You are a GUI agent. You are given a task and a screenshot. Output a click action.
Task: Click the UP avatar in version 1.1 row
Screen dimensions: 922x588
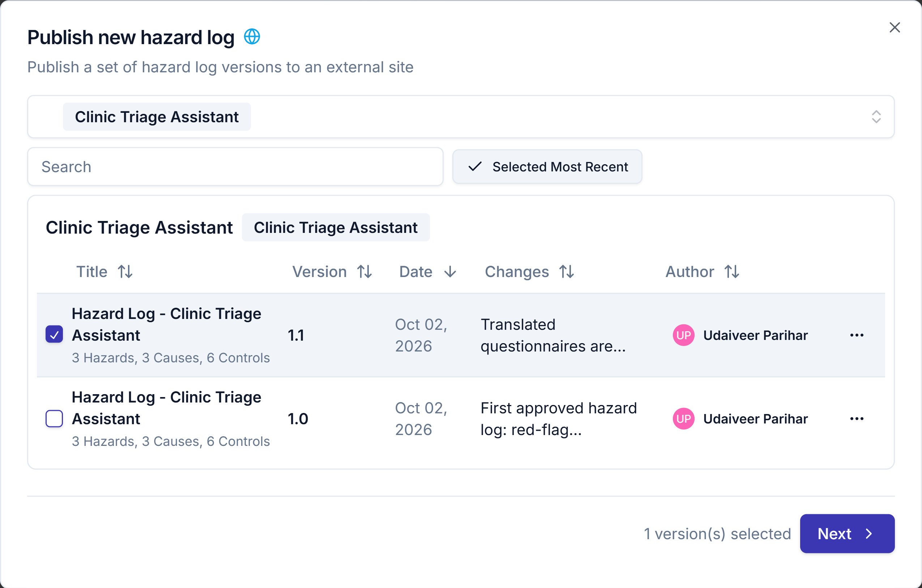click(x=683, y=335)
